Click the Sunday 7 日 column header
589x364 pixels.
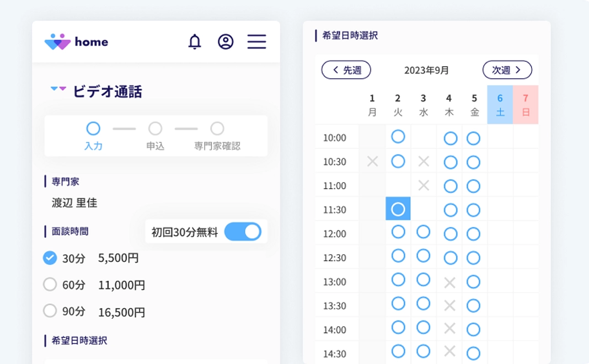point(526,105)
